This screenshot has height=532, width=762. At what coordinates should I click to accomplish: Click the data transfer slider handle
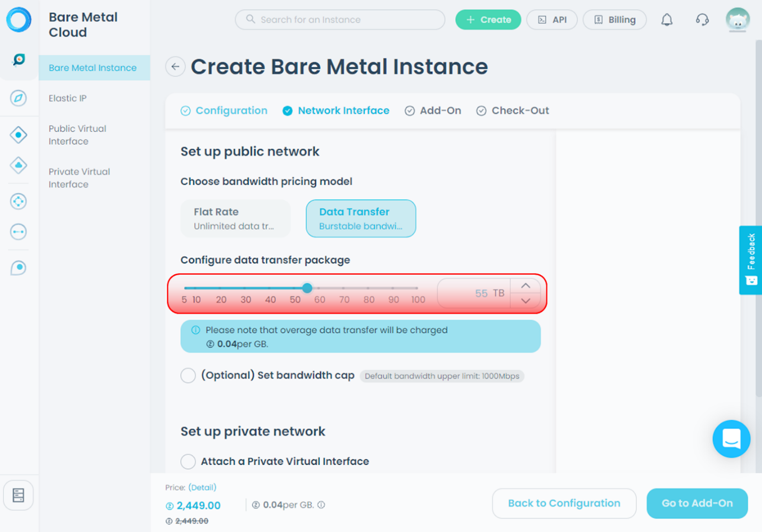307,288
